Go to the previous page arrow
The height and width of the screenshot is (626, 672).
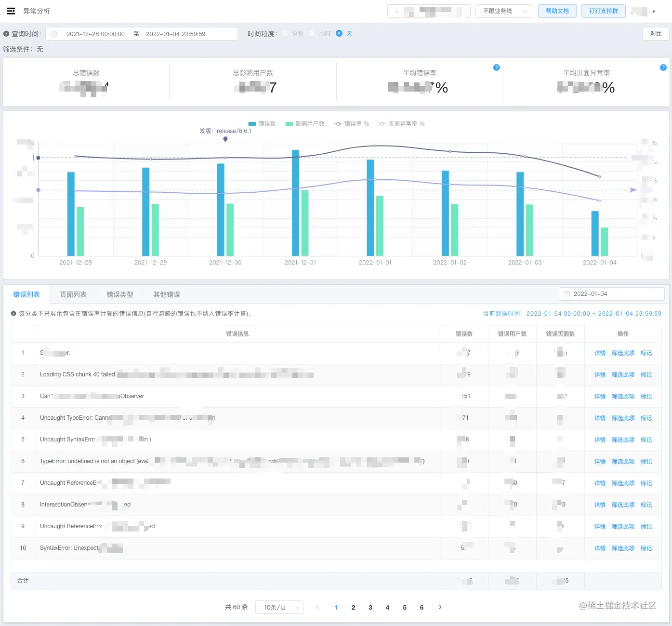(x=317, y=607)
